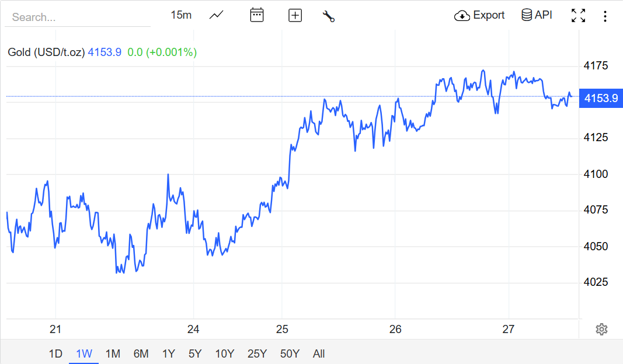
Task: Click the plus icon to add comparison
Action: pyautogui.click(x=295, y=16)
